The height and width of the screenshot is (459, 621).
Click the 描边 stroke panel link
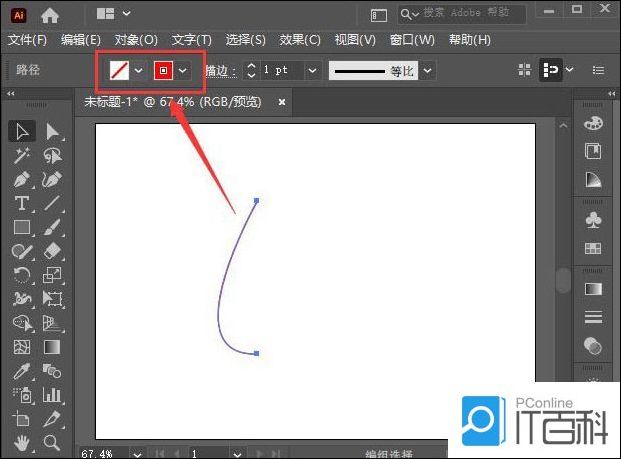[220, 71]
